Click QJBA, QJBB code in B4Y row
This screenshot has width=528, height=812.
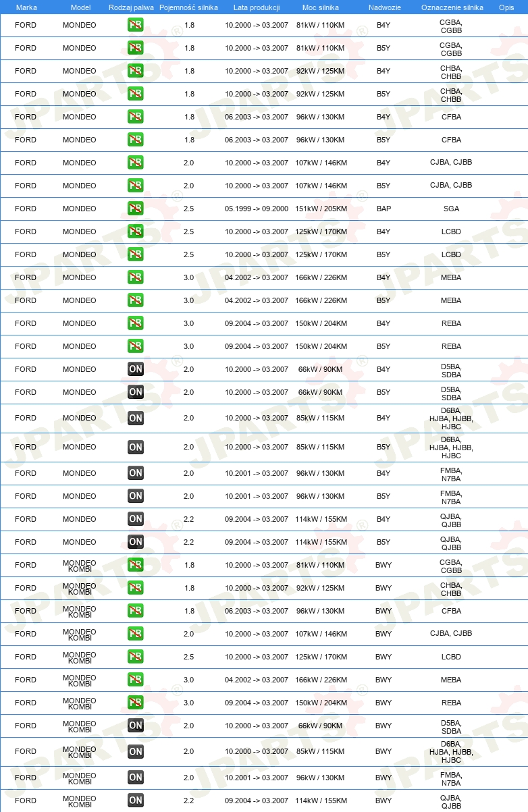[451, 520]
